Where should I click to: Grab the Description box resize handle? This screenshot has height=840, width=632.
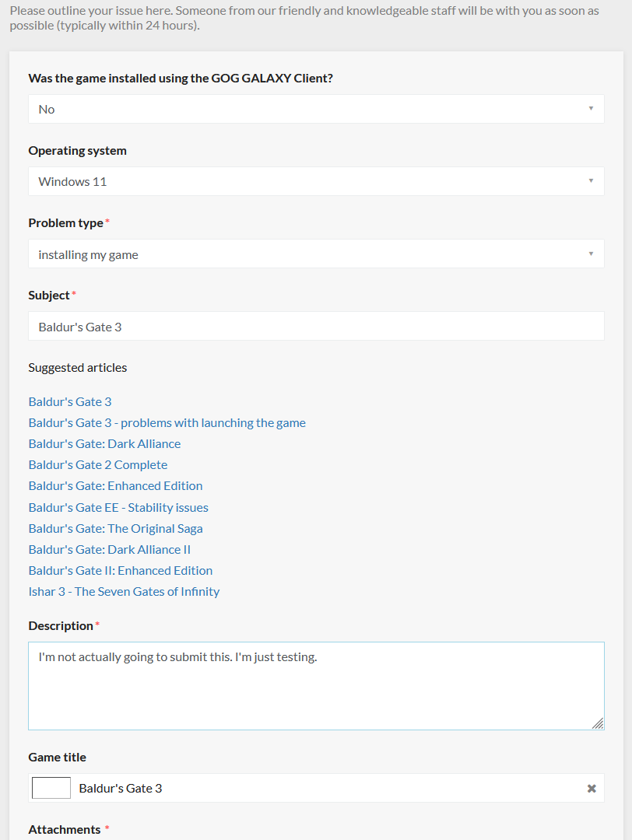point(598,723)
